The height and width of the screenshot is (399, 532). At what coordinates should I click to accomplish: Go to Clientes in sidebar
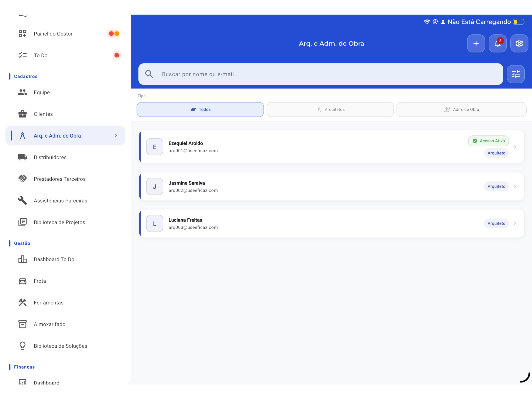coord(65,114)
